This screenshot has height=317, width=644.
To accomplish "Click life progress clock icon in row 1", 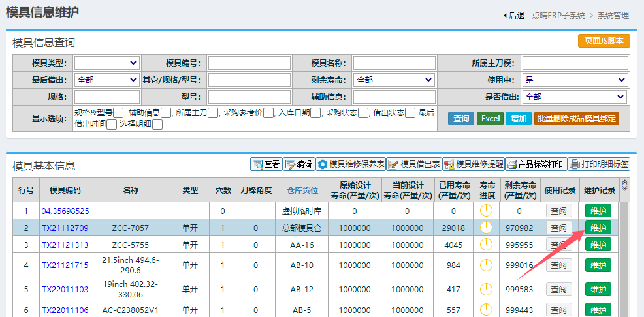I will 486,211.
